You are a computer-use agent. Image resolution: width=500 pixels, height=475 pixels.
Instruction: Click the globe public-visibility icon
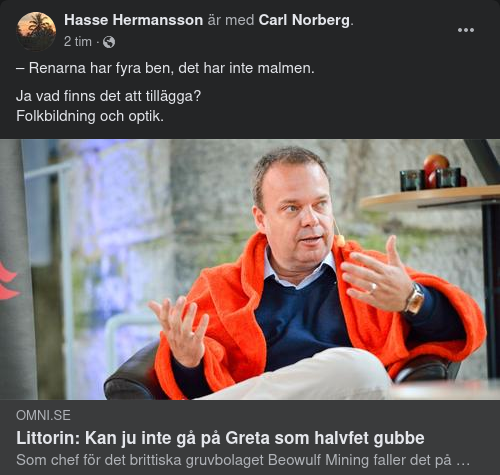(109, 42)
